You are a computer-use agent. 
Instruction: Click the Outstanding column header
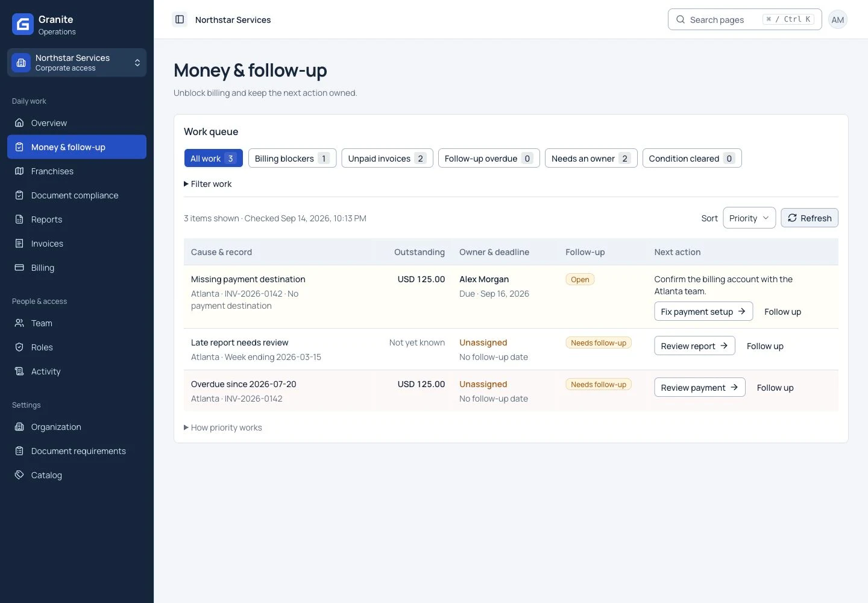420,252
